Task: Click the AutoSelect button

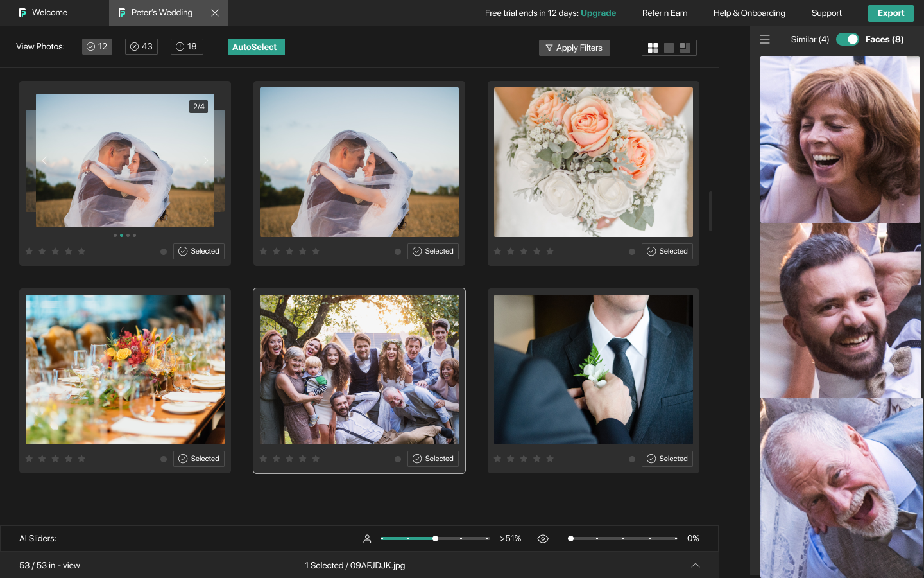Action: (x=256, y=47)
